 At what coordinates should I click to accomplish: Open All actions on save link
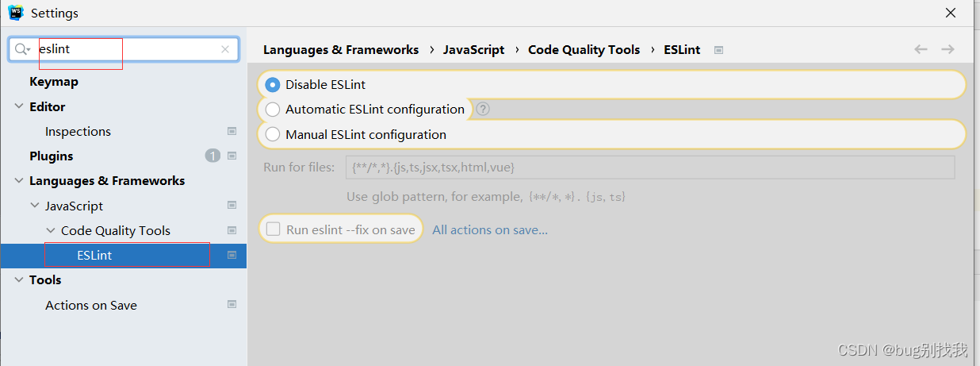coord(490,229)
